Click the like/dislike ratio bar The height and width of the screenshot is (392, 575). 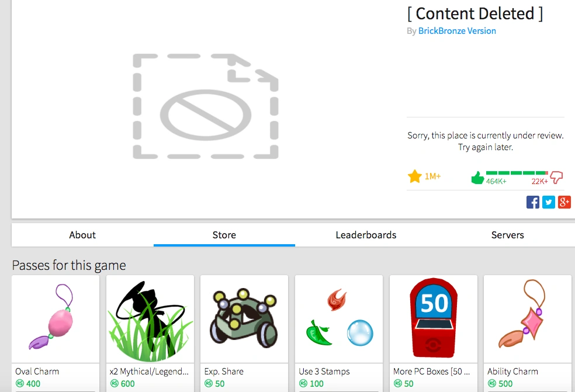click(517, 173)
